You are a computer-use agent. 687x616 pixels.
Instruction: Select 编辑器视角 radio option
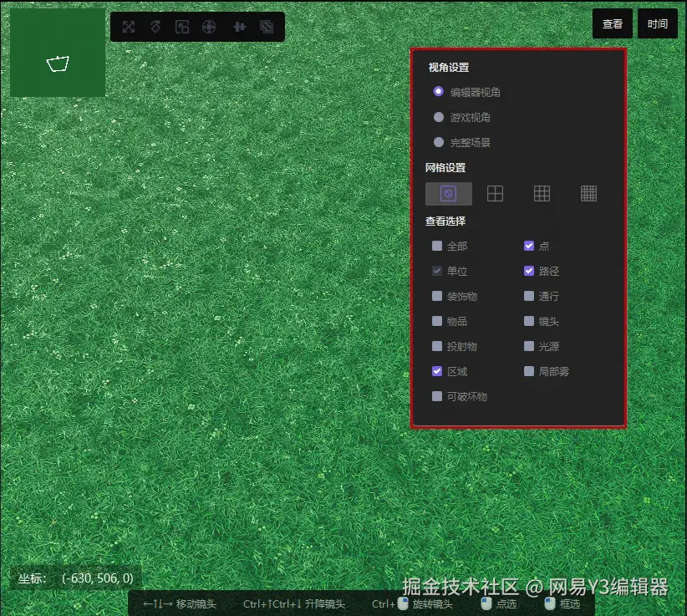point(438,92)
